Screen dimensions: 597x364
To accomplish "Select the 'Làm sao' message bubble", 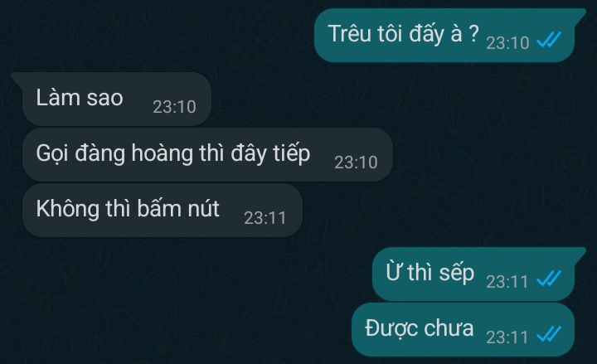I will pyautogui.click(x=113, y=99).
